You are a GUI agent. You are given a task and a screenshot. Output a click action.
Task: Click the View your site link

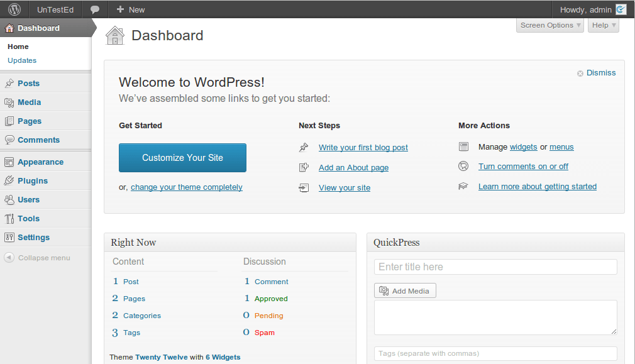(x=345, y=187)
